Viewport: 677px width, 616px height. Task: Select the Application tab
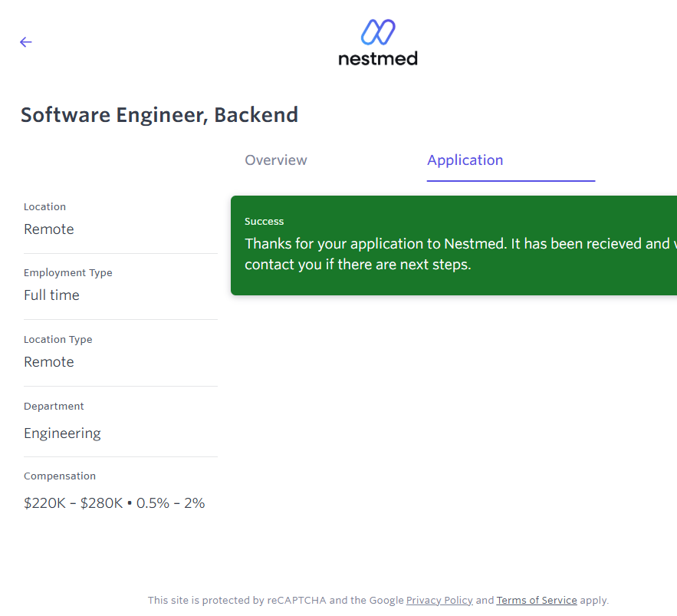click(x=465, y=160)
